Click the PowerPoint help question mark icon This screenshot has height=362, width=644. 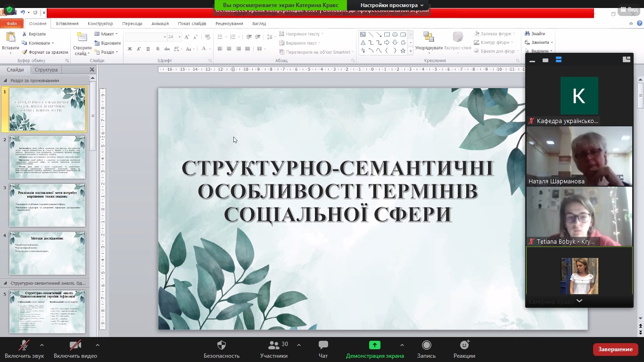[639, 23]
